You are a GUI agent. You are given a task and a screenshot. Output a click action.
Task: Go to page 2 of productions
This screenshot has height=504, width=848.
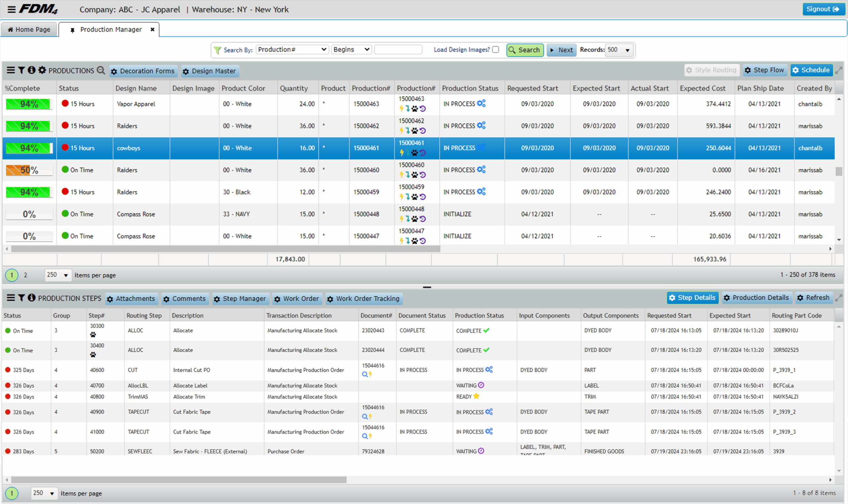[26, 275]
